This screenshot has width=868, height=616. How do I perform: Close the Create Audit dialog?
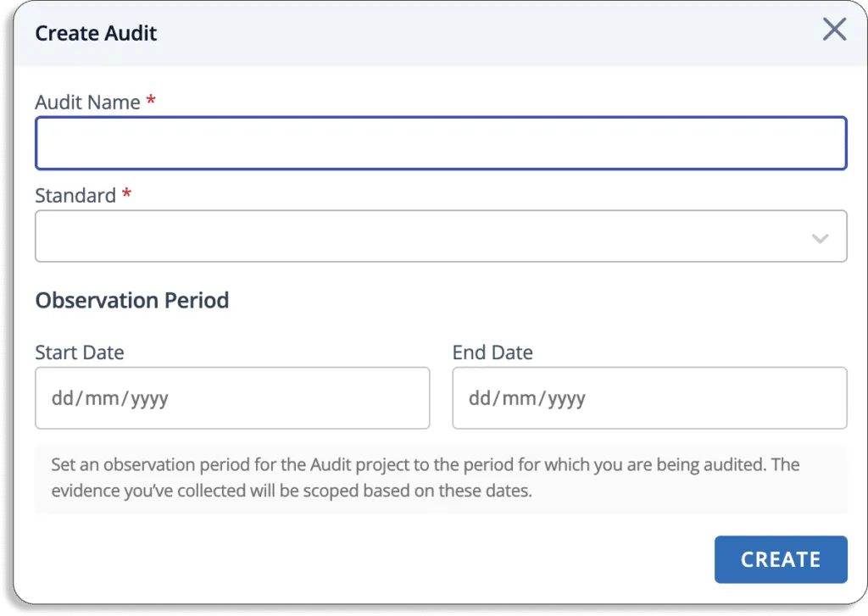point(834,31)
